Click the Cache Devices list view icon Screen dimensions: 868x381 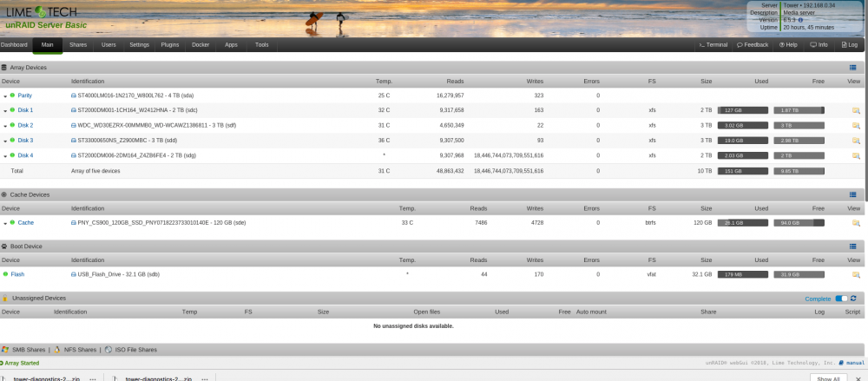pos(852,195)
